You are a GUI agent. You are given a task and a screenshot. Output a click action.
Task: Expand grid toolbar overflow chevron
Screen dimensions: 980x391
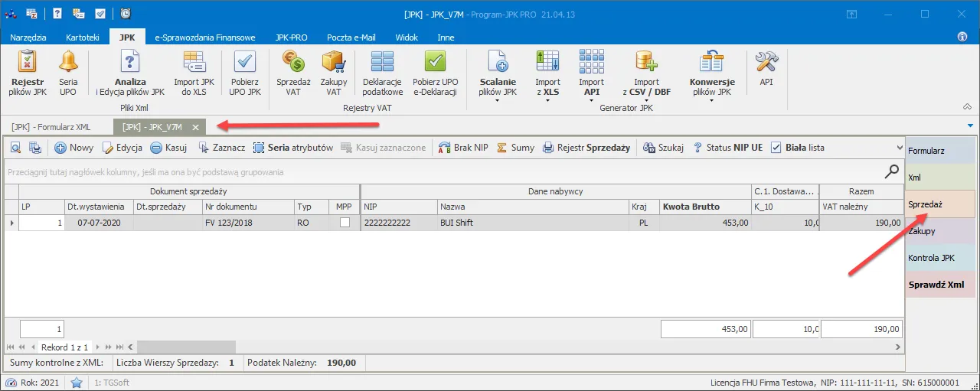coord(899,148)
